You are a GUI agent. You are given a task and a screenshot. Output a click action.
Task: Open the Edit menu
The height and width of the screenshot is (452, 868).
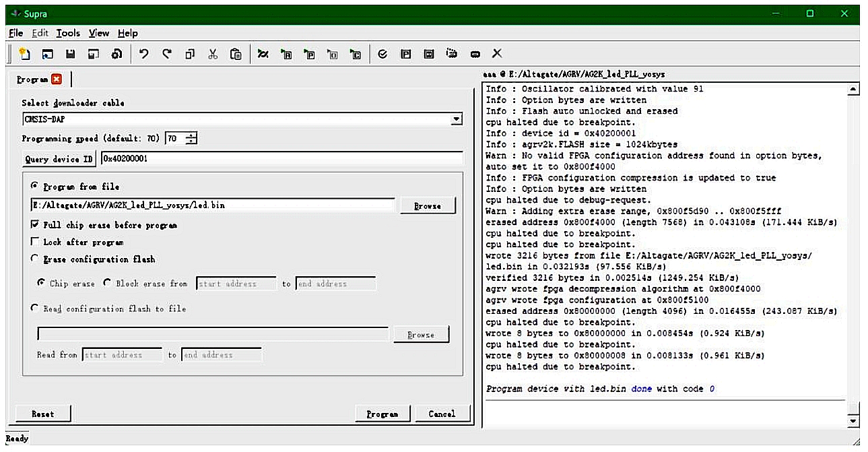click(x=40, y=33)
